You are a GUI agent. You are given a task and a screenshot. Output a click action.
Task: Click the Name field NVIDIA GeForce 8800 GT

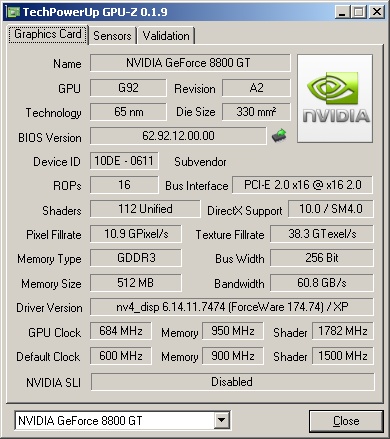[x=190, y=63]
